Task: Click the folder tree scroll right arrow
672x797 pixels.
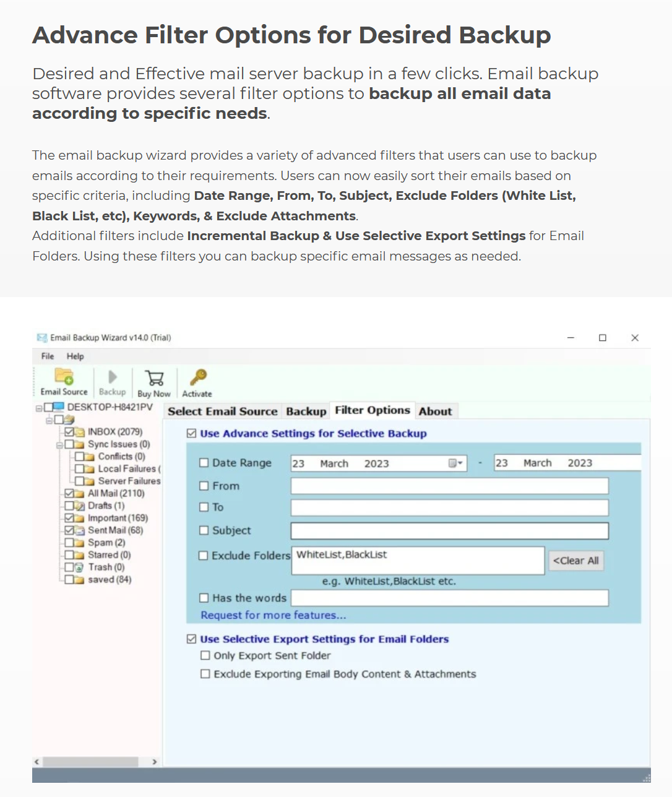Action: (155, 762)
